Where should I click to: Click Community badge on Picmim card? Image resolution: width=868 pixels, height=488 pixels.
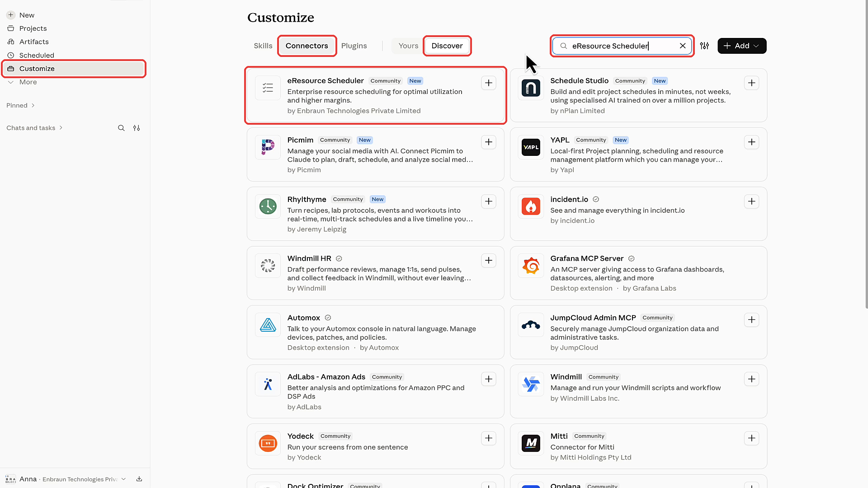(335, 140)
